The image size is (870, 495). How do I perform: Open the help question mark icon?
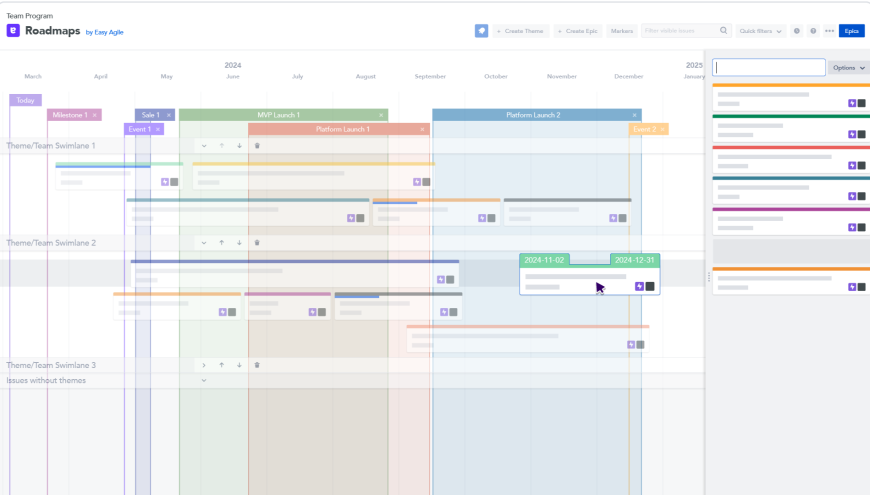pos(813,31)
